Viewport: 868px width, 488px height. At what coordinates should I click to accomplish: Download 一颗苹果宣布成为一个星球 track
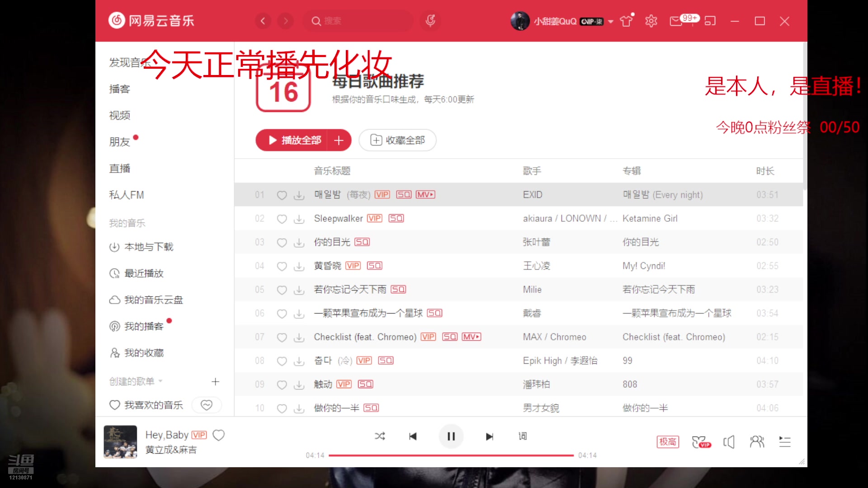click(x=299, y=314)
